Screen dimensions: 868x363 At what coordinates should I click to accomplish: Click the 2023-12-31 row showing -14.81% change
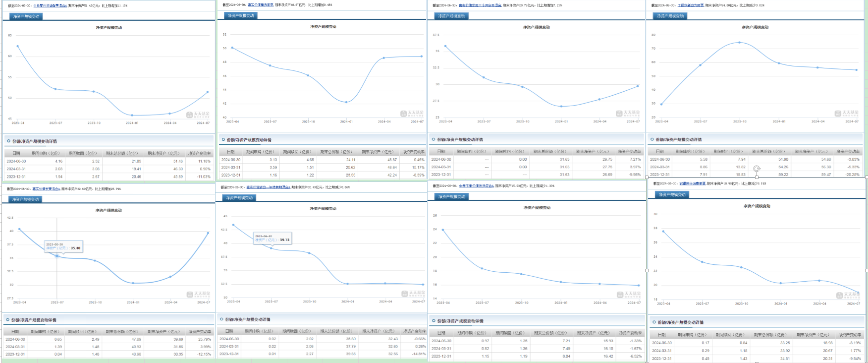[322, 354]
